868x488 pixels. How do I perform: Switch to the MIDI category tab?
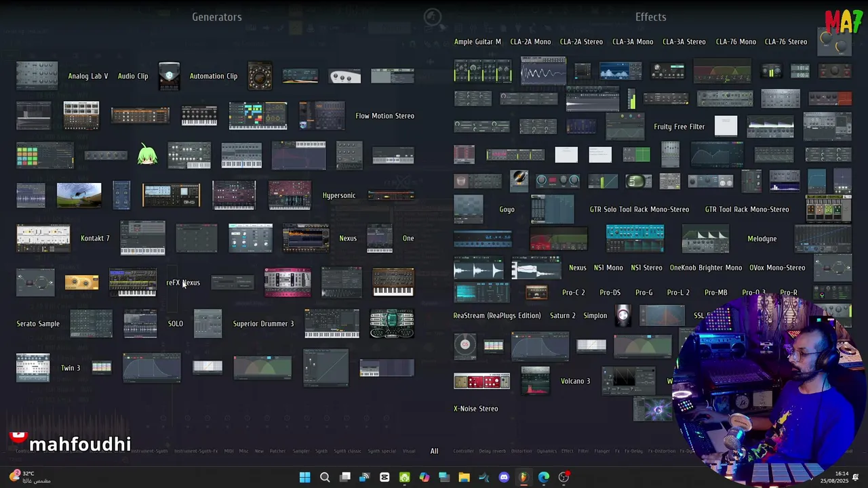coord(229,451)
